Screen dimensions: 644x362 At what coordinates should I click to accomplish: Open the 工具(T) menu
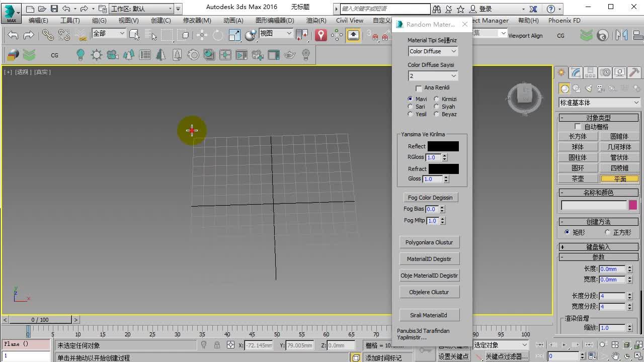70,21
